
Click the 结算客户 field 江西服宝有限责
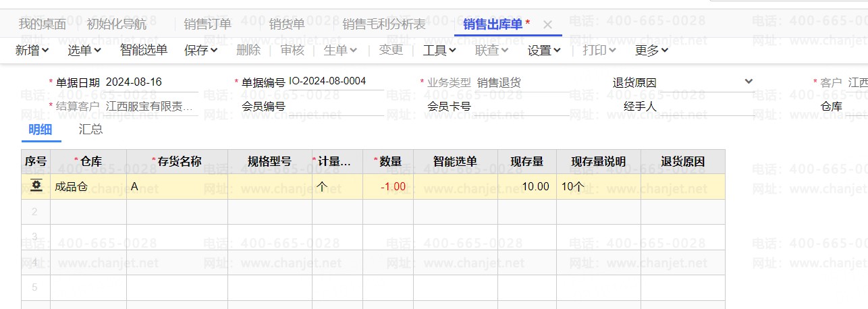(152, 106)
